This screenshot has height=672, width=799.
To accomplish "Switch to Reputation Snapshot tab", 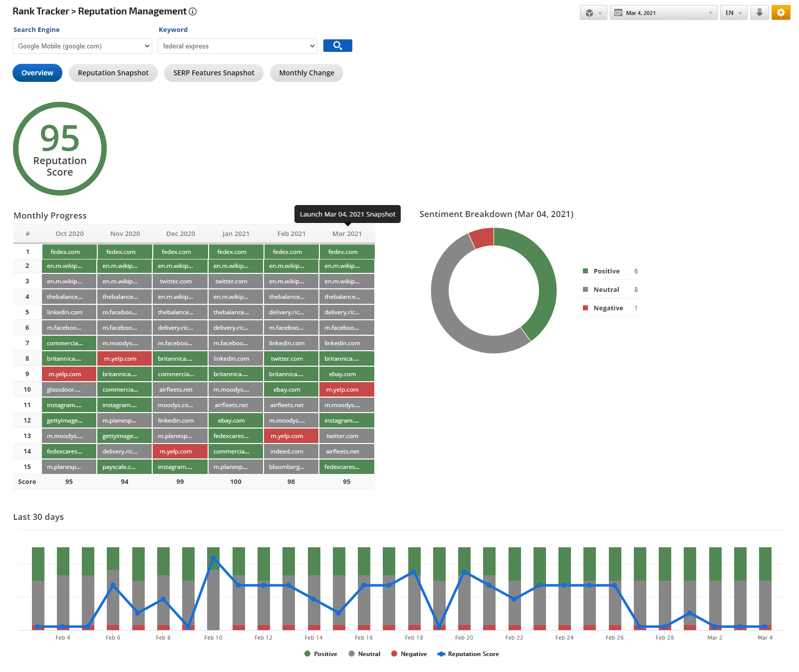I will click(113, 73).
